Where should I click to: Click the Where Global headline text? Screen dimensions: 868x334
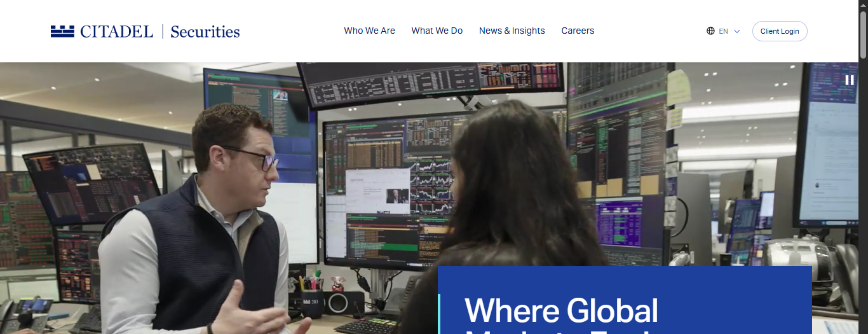pos(561,310)
